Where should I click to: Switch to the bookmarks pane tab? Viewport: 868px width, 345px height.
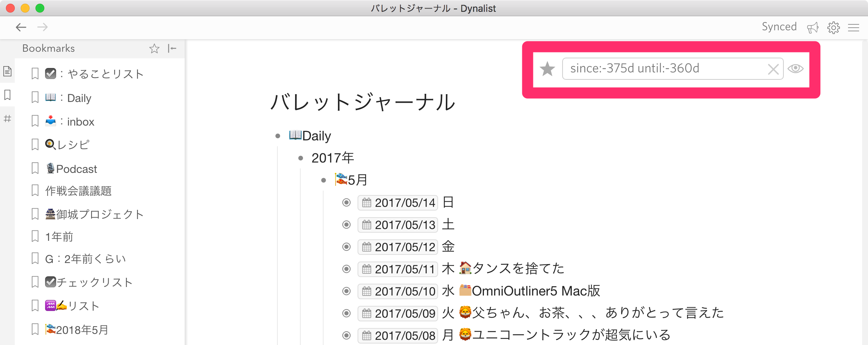(7, 95)
